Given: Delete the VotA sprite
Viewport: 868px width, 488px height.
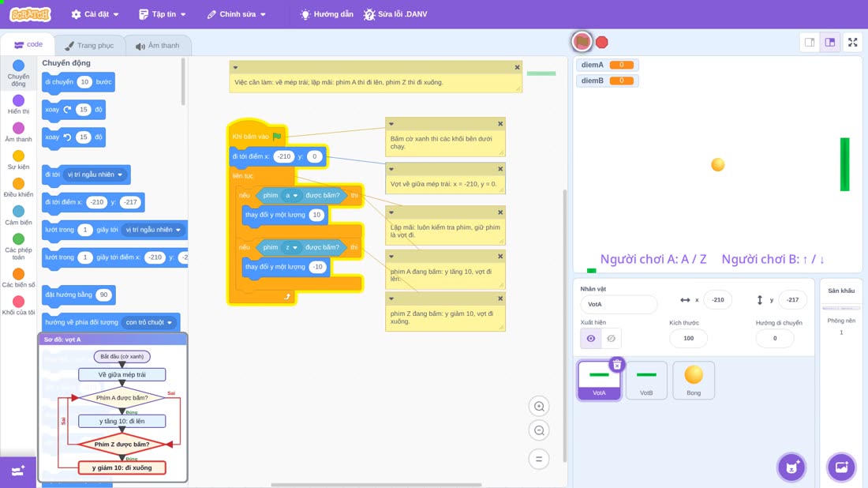Looking at the screenshot, I should click(x=617, y=365).
